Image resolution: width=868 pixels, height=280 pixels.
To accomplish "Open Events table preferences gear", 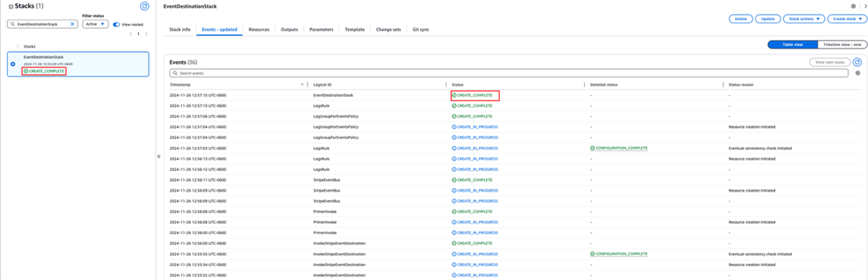I will (x=858, y=73).
